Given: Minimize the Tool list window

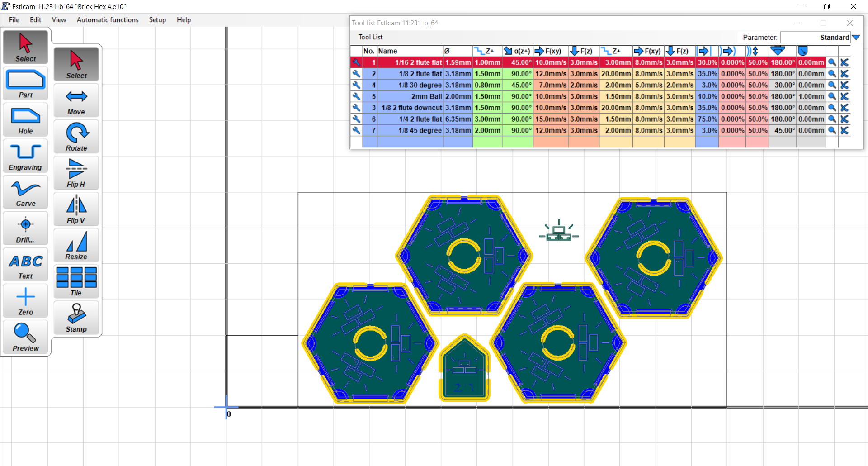Looking at the screenshot, I should click(x=797, y=23).
